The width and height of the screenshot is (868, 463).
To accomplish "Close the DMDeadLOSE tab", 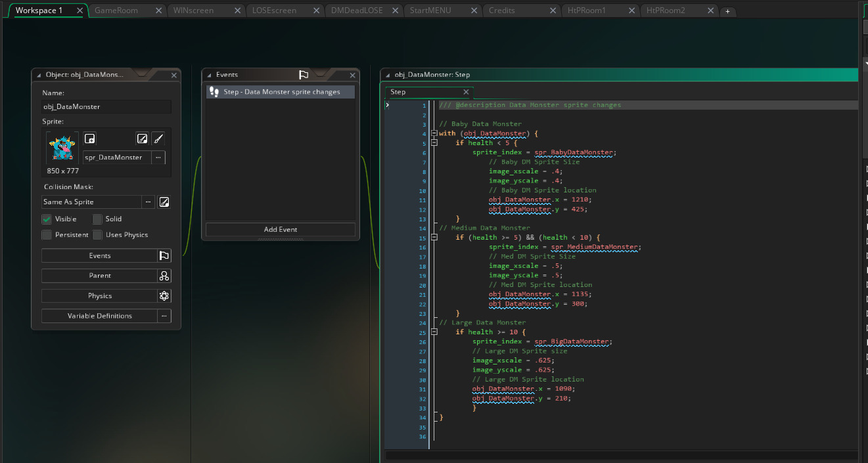I will (x=395, y=11).
